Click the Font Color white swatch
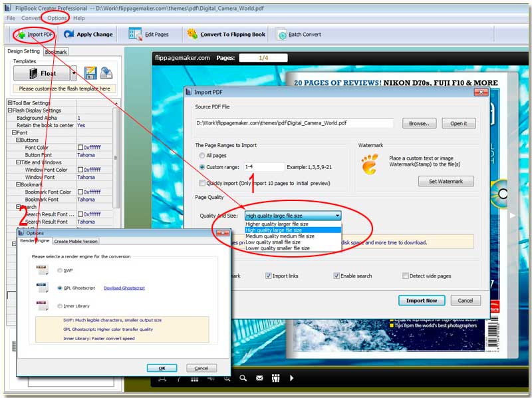The width and height of the screenshot is (532, 398). 80,148
